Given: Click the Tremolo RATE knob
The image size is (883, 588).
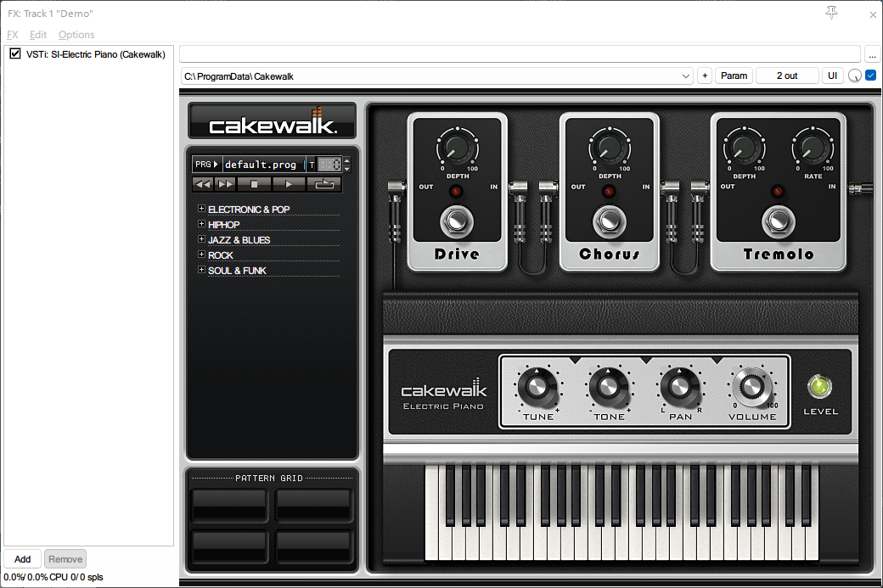Looking at the screenshot, I should point(812,148).
